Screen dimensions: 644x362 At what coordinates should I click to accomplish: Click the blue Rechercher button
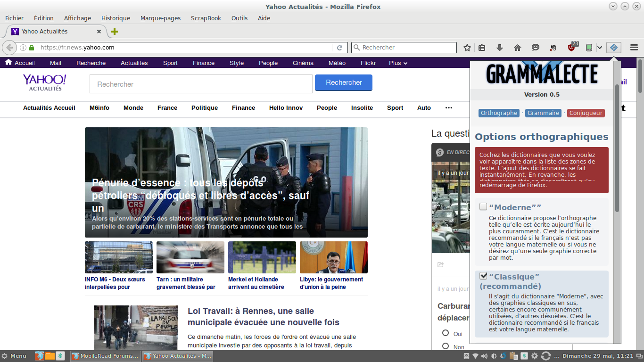[344, 82]
